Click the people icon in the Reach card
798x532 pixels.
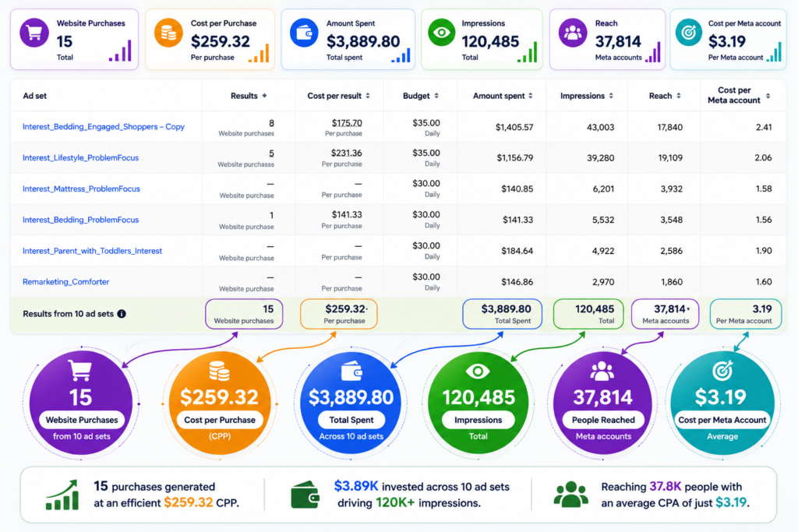[573, 33]
